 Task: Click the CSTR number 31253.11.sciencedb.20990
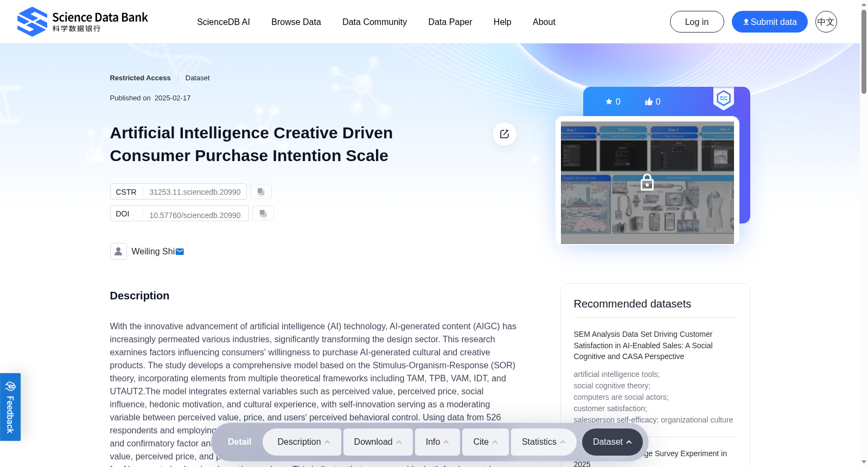195,192
